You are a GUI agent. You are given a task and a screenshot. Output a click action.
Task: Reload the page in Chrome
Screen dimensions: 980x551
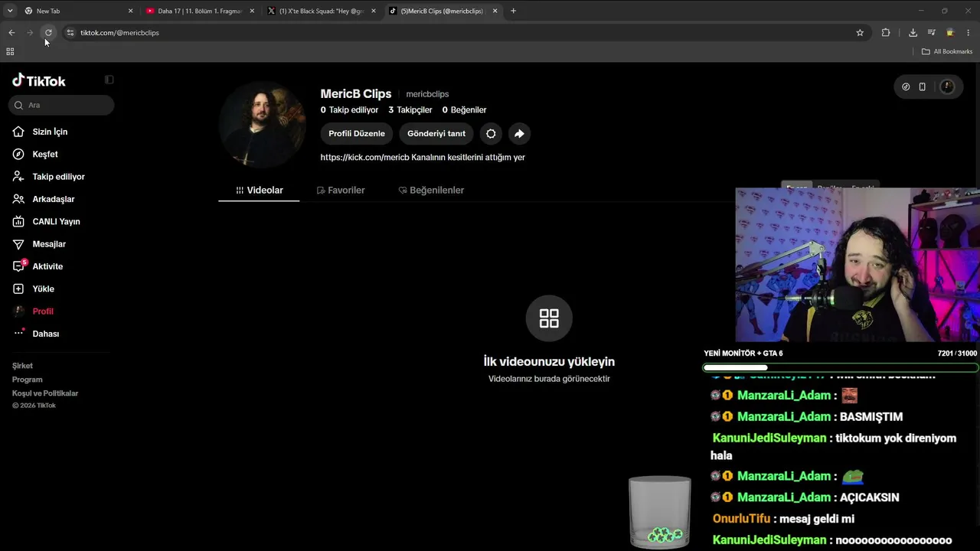(x=48, y=33)
